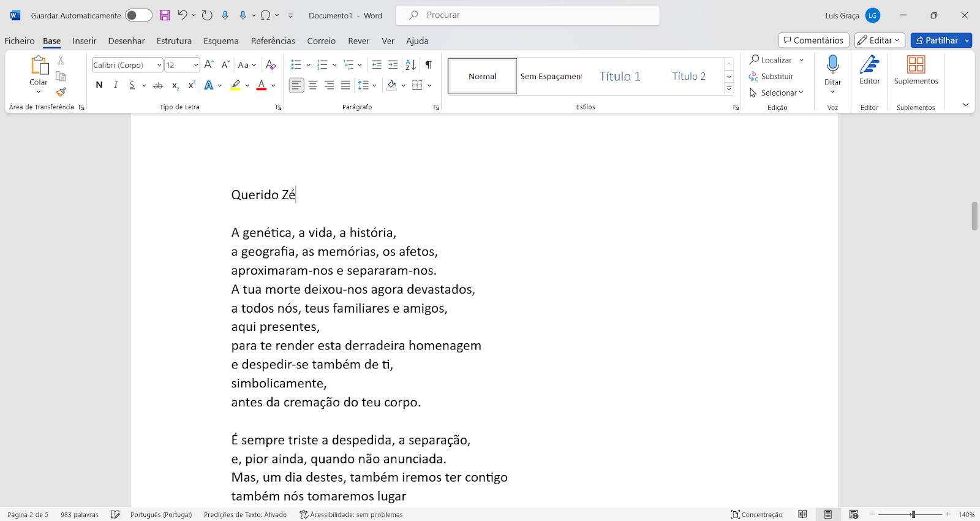Viewport: 980px width, 521px height.
Task: Sort the text alphabetically
Action: (x=411, y=64)
